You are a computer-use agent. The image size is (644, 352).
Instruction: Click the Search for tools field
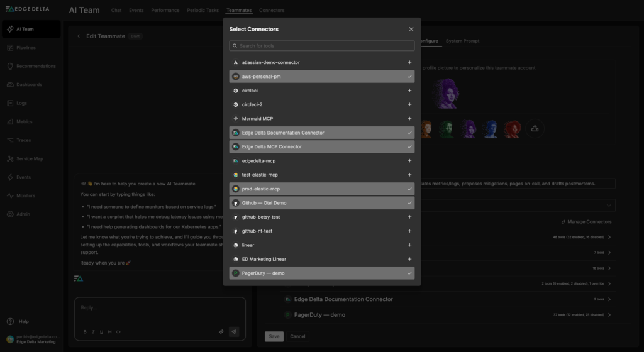[x=322, y=46]
